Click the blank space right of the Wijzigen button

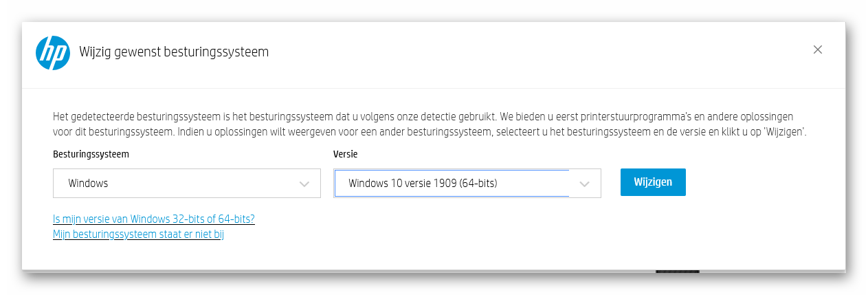tap(756, 183)
